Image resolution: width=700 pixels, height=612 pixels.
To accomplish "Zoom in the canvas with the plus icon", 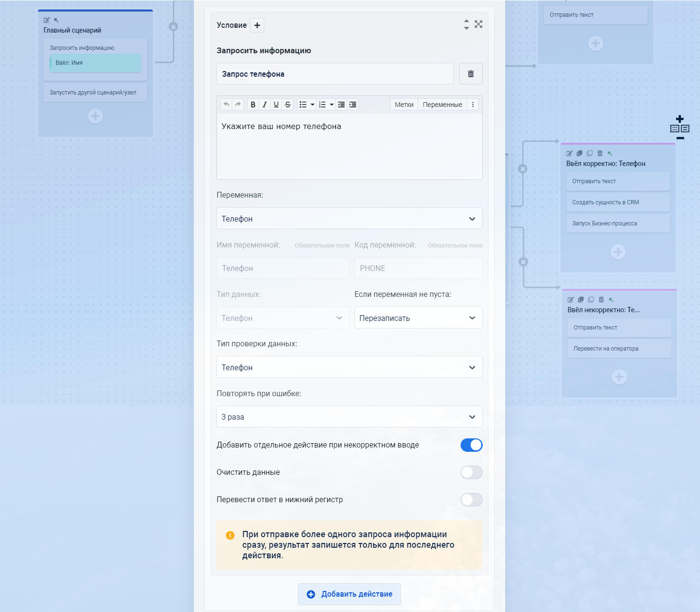I will coord(680,119).
